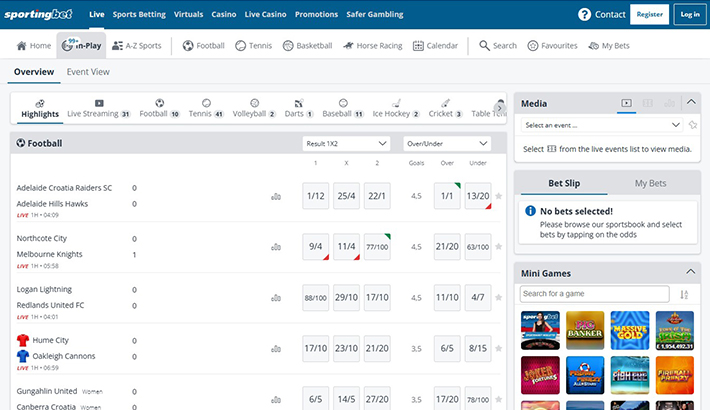Viewport: 710px width, 410px height.
Task: Open Pig Banker mini game
Action: coord(585,330)
